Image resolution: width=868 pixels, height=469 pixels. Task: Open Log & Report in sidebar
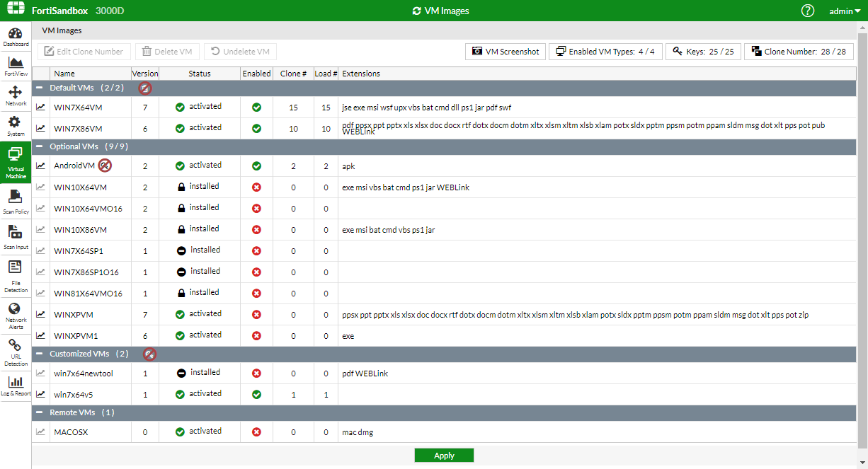point(16,386)
